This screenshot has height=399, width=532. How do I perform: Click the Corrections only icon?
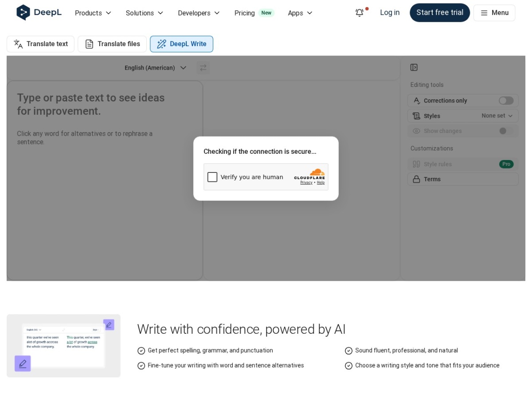(416, 101)
